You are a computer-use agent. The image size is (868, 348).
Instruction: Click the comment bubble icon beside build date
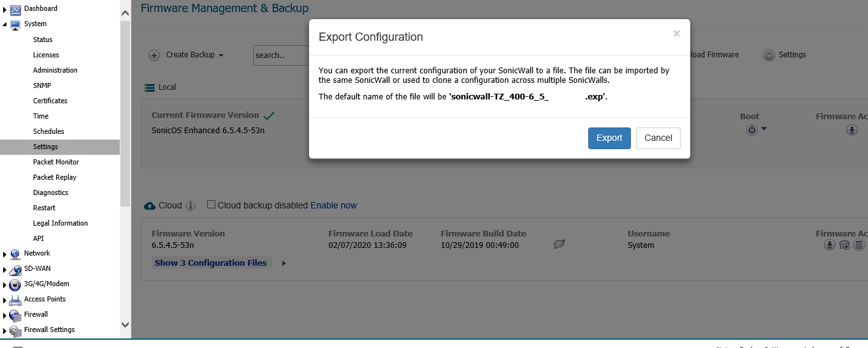coord(560,244)
